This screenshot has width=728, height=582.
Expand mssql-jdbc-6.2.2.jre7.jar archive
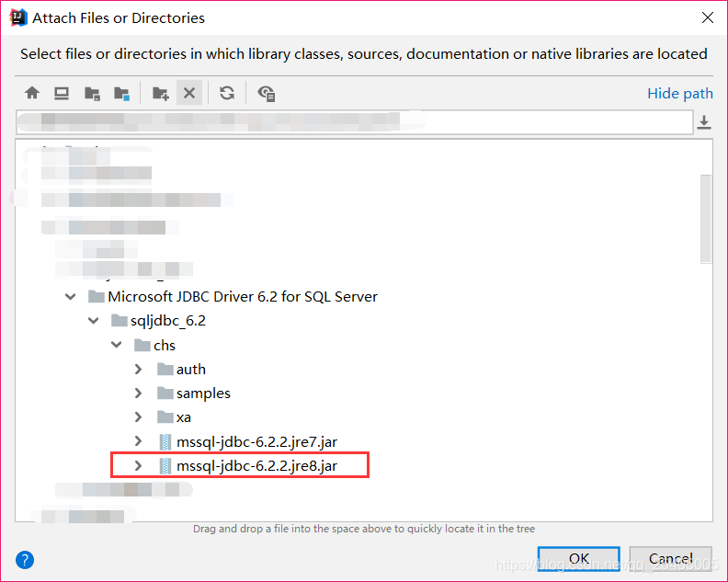138,441
